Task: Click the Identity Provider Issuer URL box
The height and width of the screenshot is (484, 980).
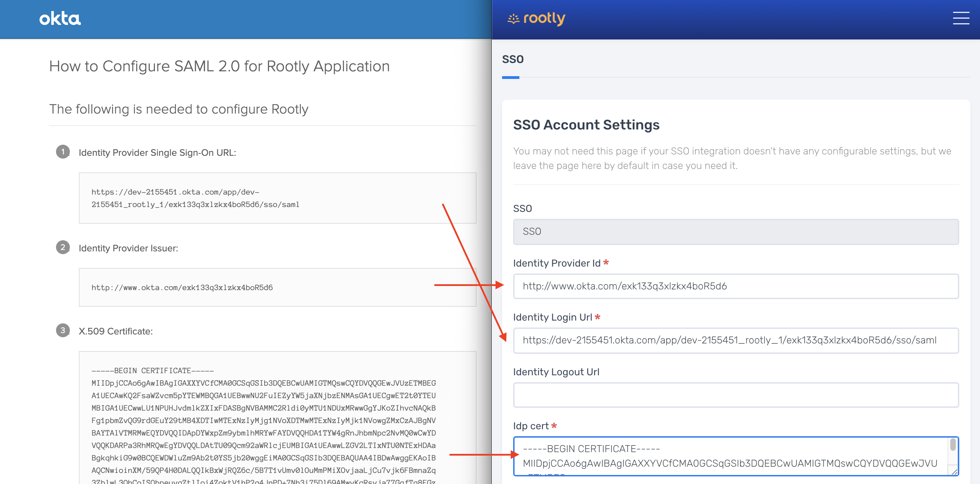Action: [x=277, y=287]
